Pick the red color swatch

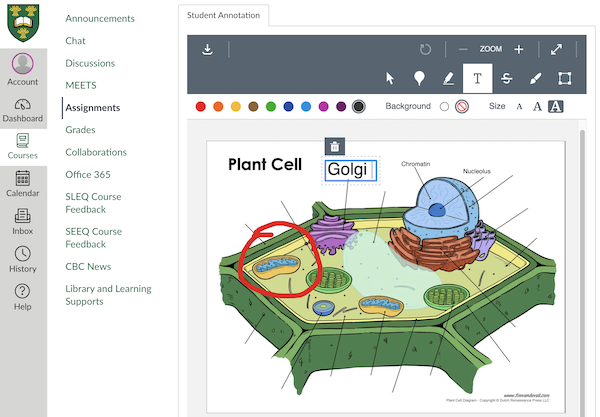tap(201, 106)
